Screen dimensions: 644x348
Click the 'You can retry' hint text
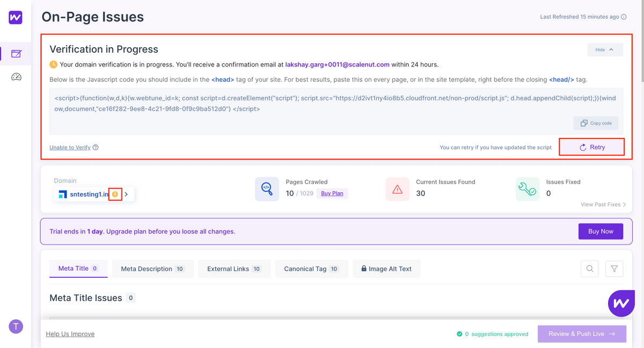pyautogui.click(x=495, y=147)
